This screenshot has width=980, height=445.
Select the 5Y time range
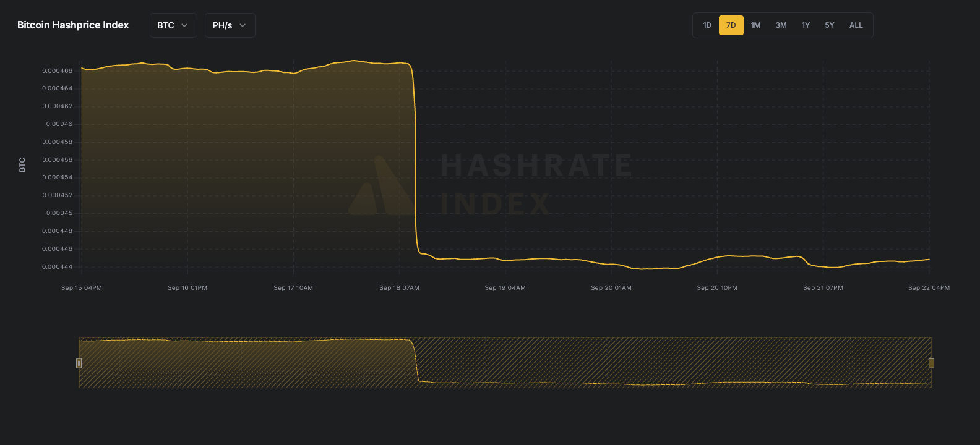(x=830, y=25)
